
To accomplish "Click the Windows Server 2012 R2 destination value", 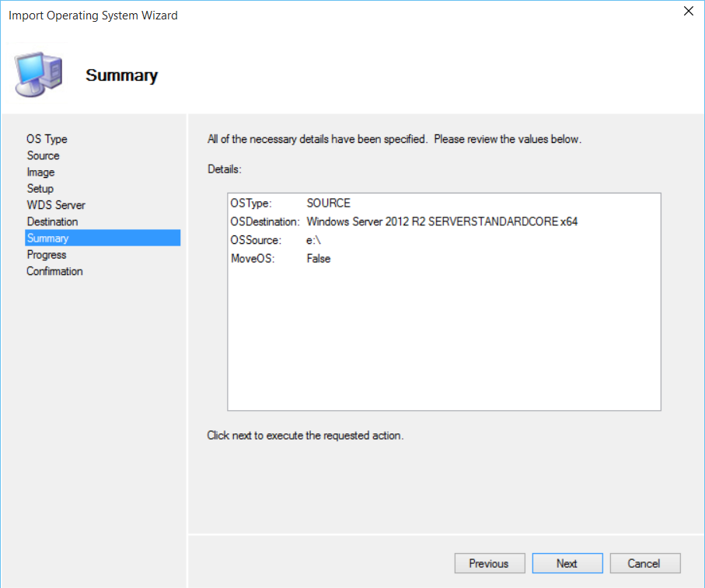I will [441, 222].
